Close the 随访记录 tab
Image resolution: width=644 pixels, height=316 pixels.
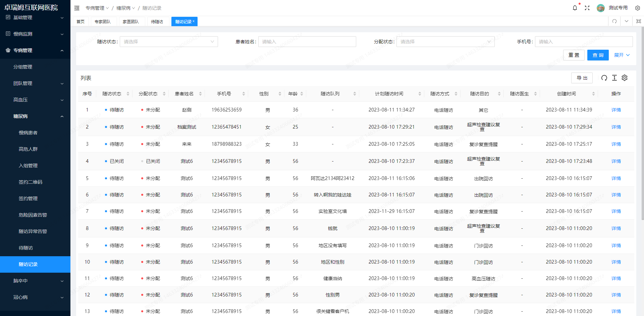pyautogui.click(x=194, y=21)
